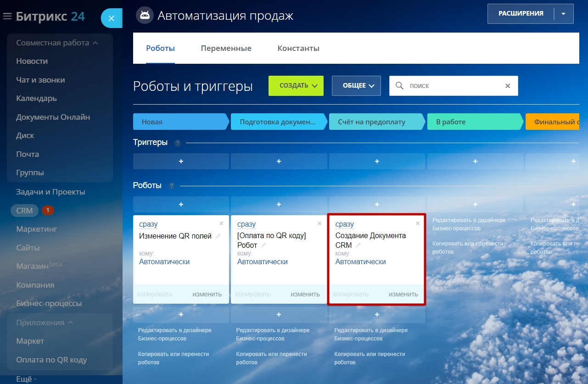Click the pencil icon beside [Оплата по QR коду] Робот
The height and width of the screenshot is (384, 588).
click(x=263, y=245)
